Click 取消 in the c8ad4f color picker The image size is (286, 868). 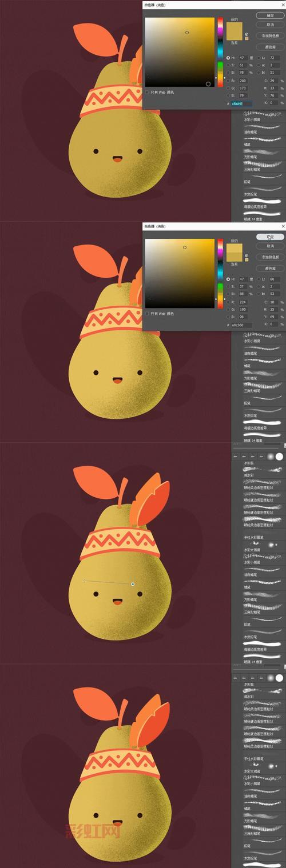coord(270,25)
